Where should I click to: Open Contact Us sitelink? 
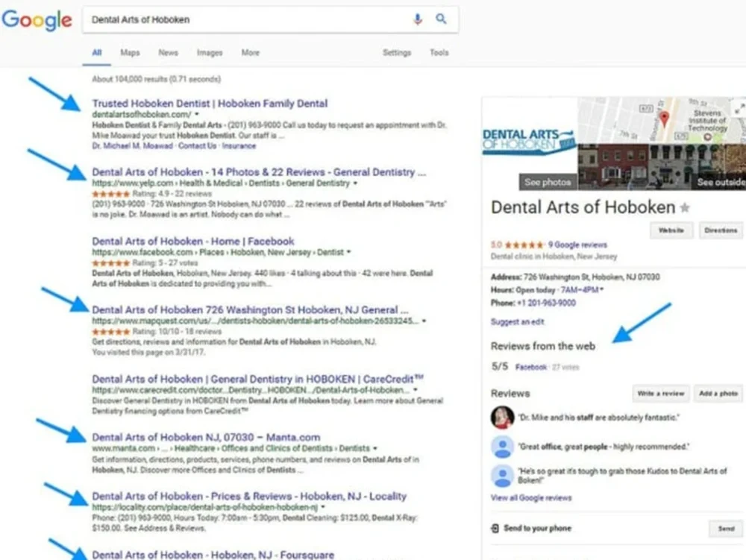coord(198,146)
